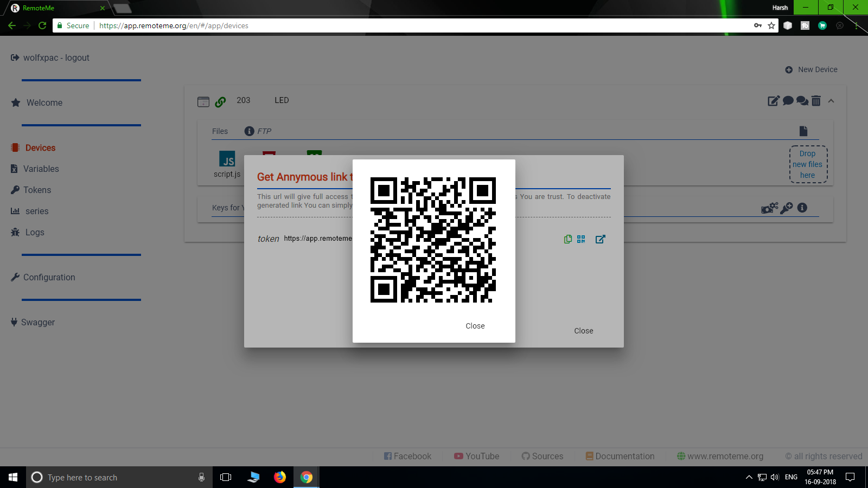Open Windows notification center
The image size is (868, 488).
[x=850, y=477]
